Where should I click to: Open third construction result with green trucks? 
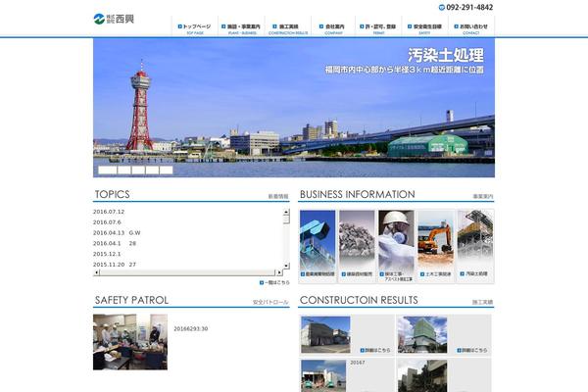point(323,376)
